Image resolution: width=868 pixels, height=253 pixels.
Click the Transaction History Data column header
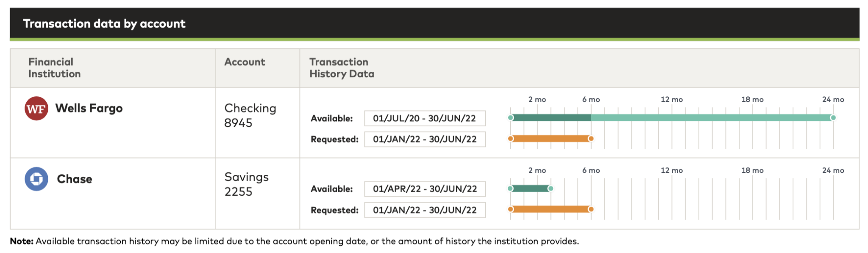(342, 68)
